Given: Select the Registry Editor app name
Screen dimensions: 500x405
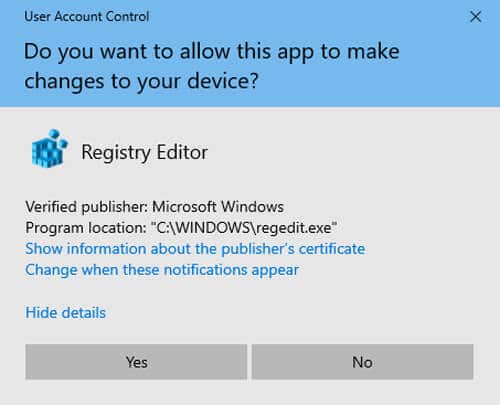Looking at the screenshot, I should click(145, 153).
